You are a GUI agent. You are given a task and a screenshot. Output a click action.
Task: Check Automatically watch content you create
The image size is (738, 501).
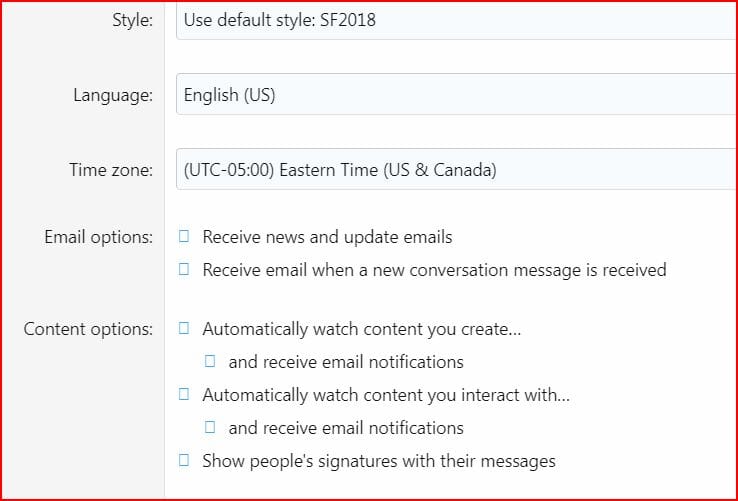click(x=184, y=328)
